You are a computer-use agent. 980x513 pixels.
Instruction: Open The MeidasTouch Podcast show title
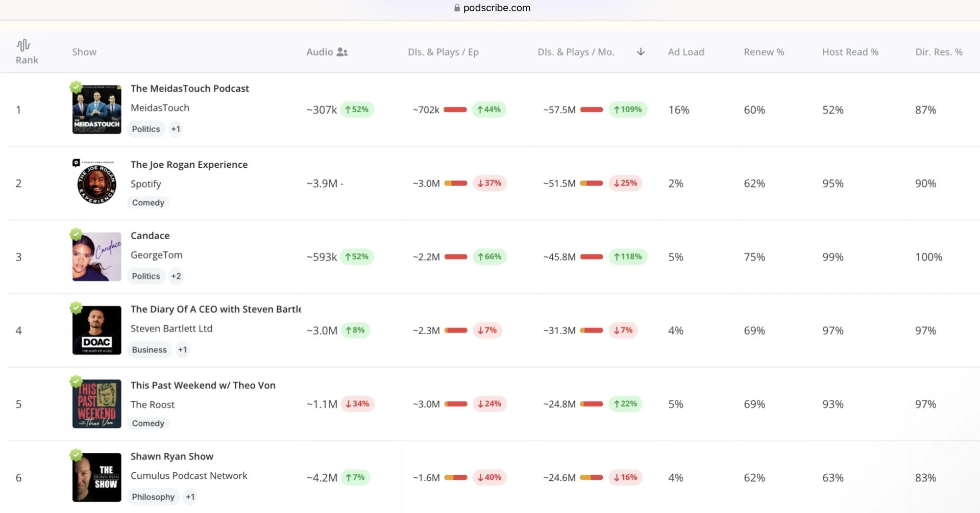(x=190, y=88)
